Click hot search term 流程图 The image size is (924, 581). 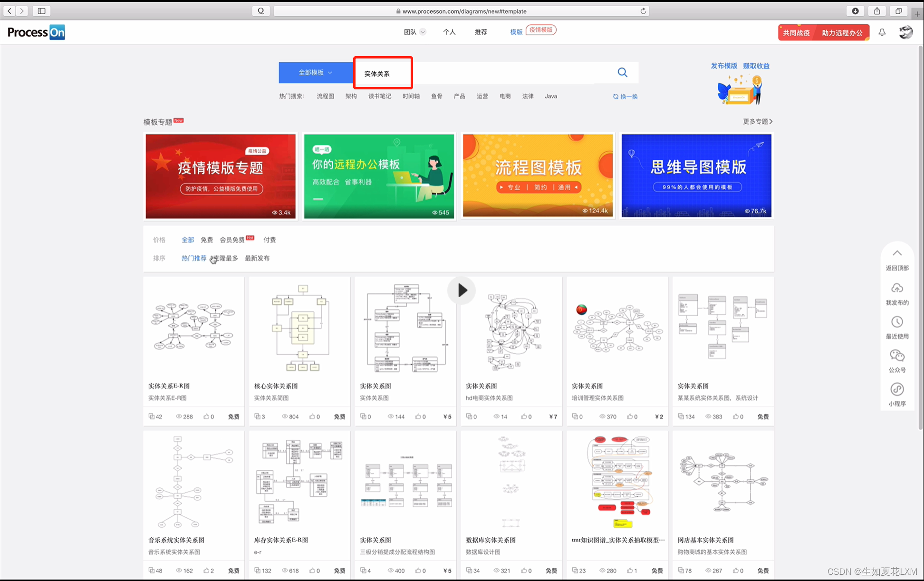click(326, 96)
